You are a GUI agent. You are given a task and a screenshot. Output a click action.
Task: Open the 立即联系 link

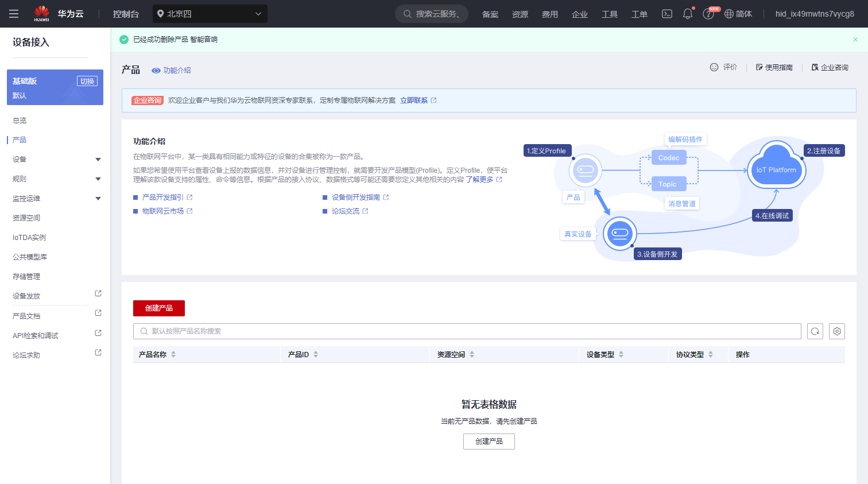(414, 100)
